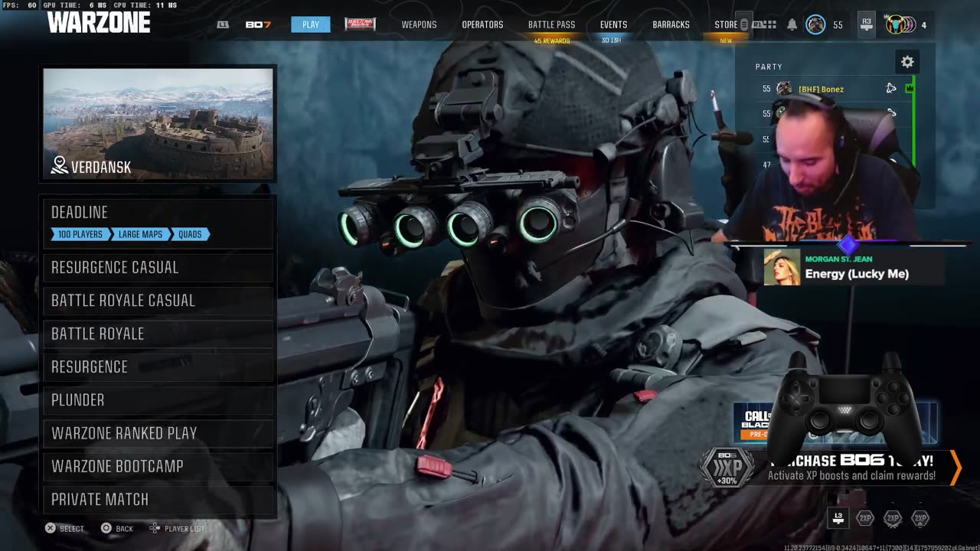The width and height of the screenshot is (980, 551).
Task: Click the L1 previous-tab bumper icon
Action: 223,24
